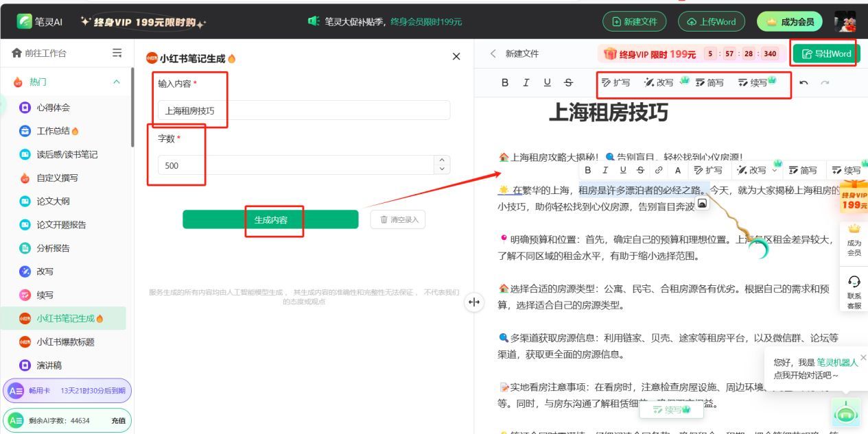The height and width of the screenshot is (434, 868).
Task: Click the bottom 续写 floating button in document
Action: (x=672, y=409)
